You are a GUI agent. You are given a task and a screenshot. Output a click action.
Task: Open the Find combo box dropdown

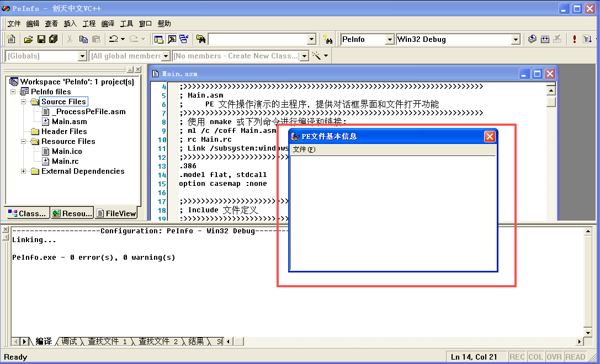tap(311, 39)
